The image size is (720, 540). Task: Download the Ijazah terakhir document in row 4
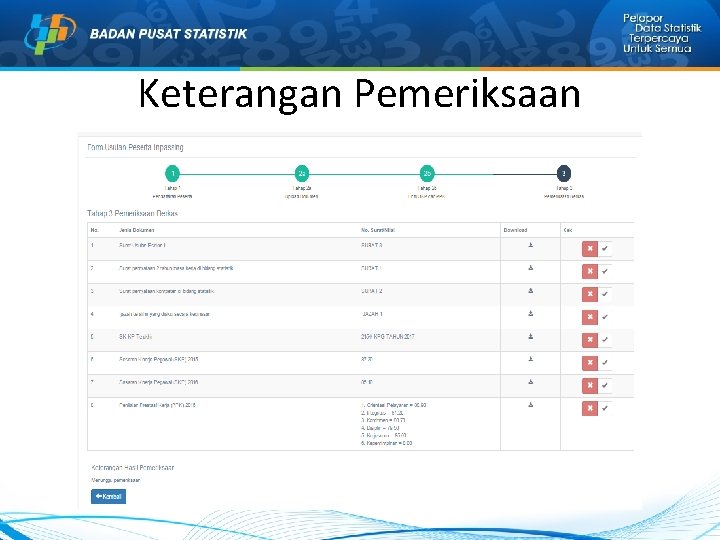pyautogui.click(x=530, y=314)
